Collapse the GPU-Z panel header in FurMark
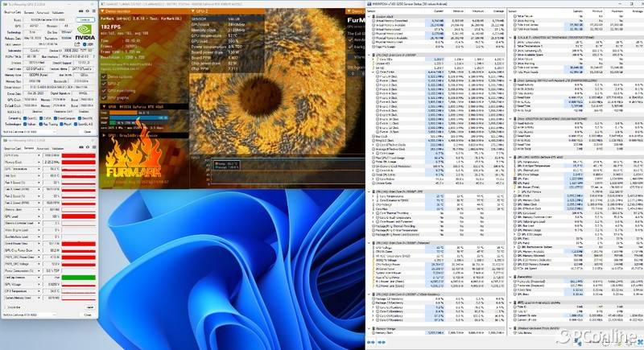The width and height of the screenshot is (644, 350). point(193,11)
